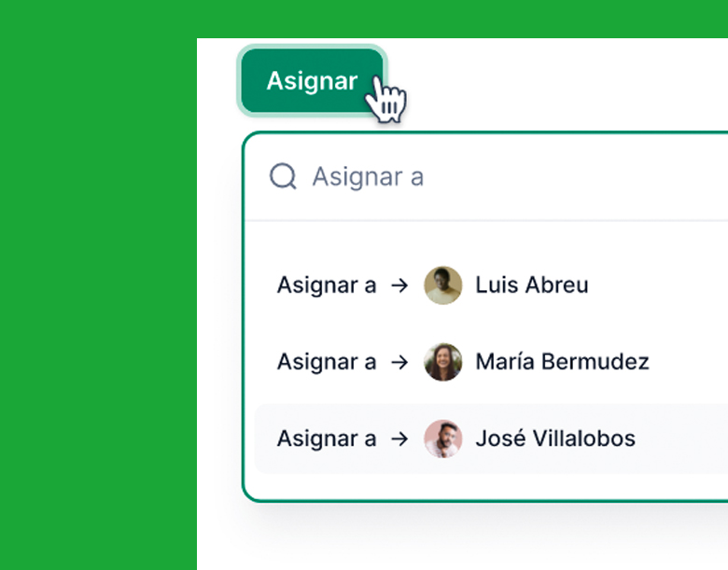
Task: Click "Asignar a" text beside Luis Abreu
Action: (x=327, y=285)
